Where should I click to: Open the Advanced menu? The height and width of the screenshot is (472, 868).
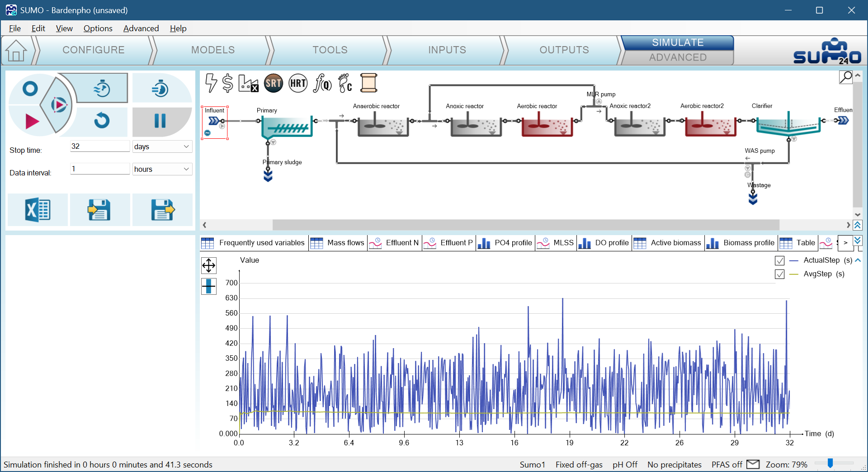coord(141,28)
